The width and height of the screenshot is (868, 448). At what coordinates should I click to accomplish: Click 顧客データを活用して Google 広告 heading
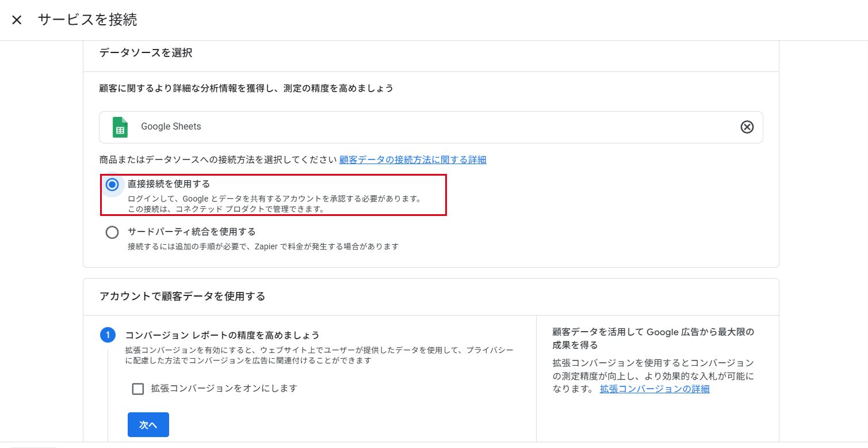click(653, 339)
